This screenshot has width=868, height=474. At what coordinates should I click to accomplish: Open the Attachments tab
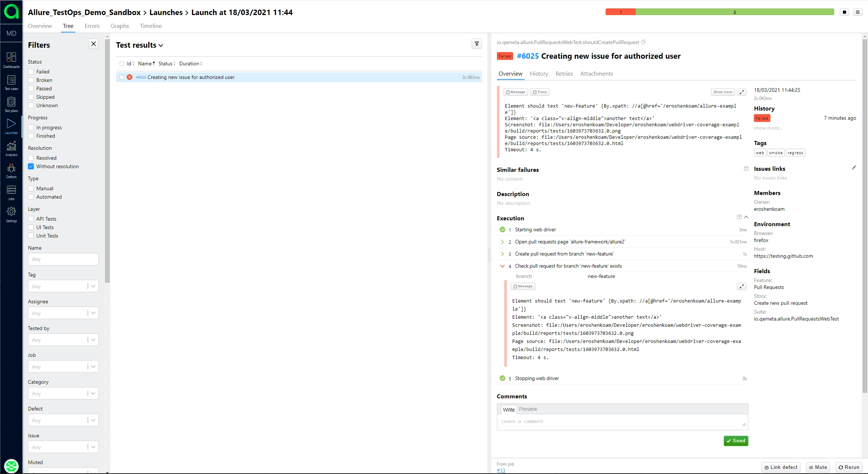[596, 74]
